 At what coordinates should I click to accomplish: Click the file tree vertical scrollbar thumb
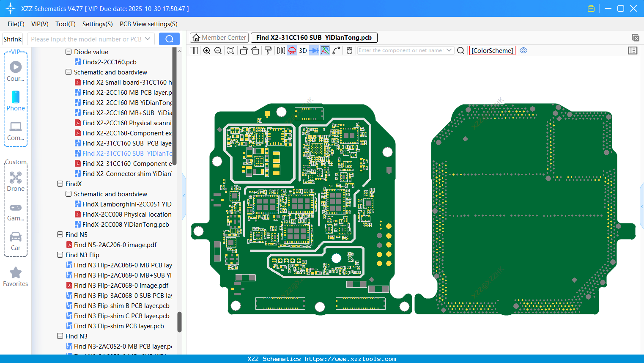179,322
